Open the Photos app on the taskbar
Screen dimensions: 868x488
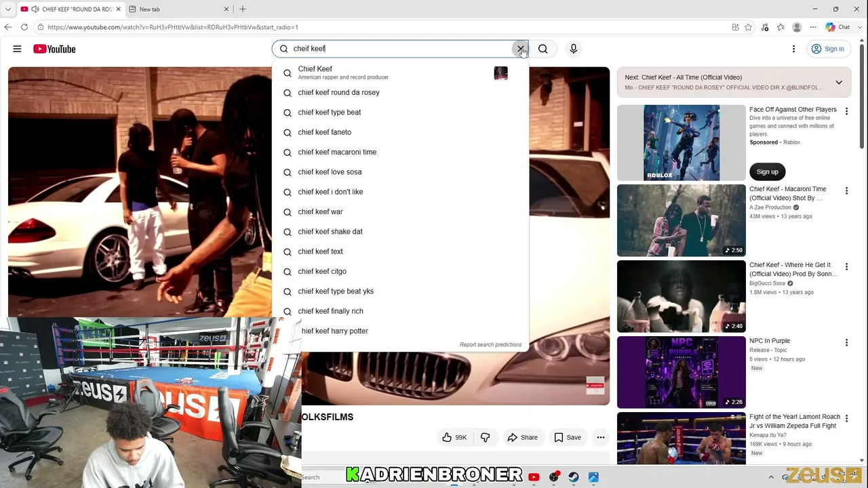pyautogui.click(x=593, y=477)
